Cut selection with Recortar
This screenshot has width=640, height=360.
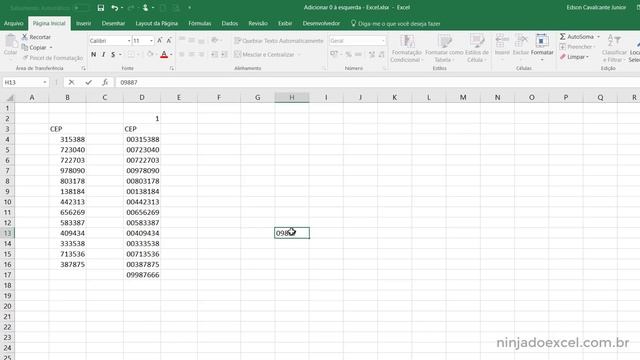tap(36, 37)
